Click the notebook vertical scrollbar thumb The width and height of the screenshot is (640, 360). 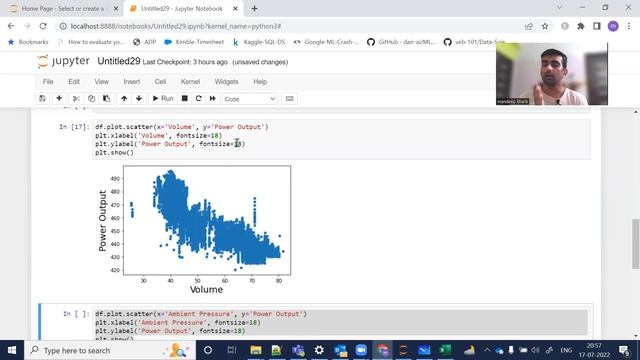[x=636, y=244]
